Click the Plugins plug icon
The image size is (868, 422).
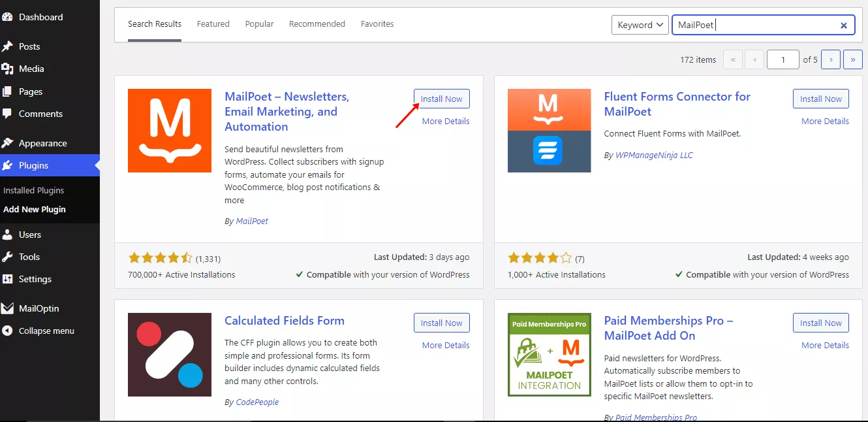[8, 165]
